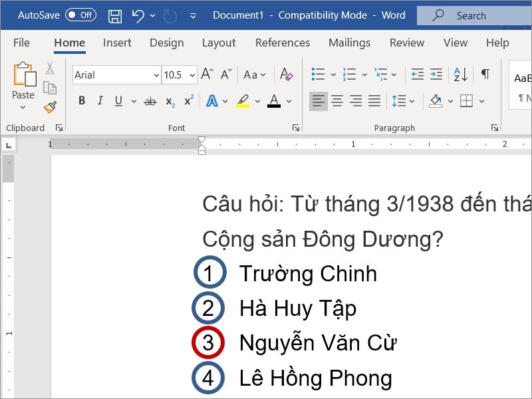Screen dimensions: 532x399
Task: Click the Clear All Formatting icon
Action: (286, 74)
